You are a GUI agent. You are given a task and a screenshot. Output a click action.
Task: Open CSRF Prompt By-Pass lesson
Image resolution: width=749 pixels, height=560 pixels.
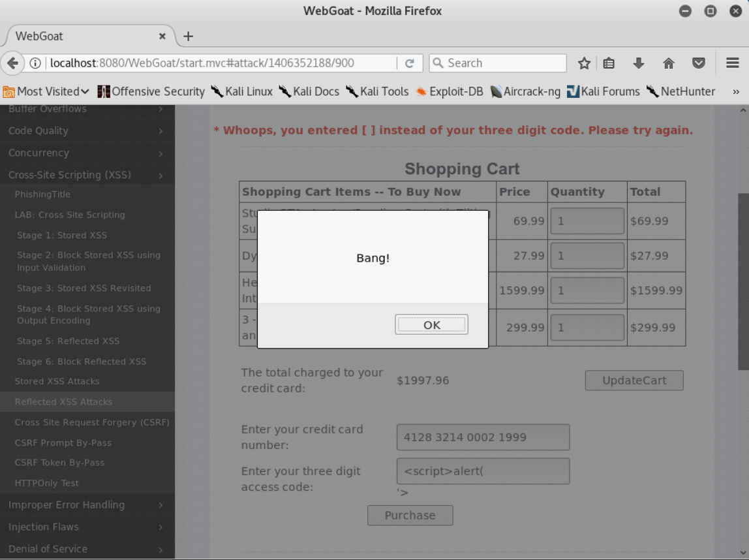[63, 443]
